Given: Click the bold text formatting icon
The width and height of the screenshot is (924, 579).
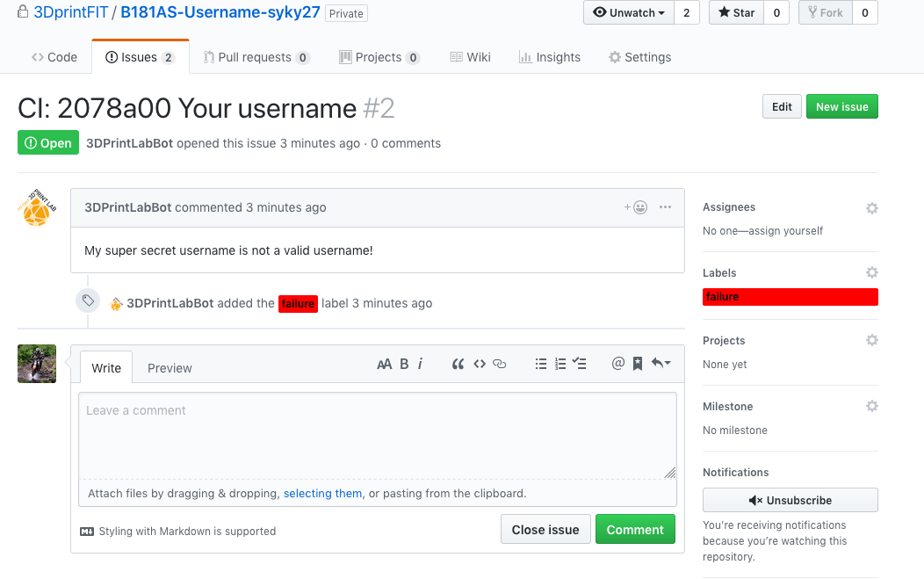Looking at the screenshot, I should [x=404, y=364].
